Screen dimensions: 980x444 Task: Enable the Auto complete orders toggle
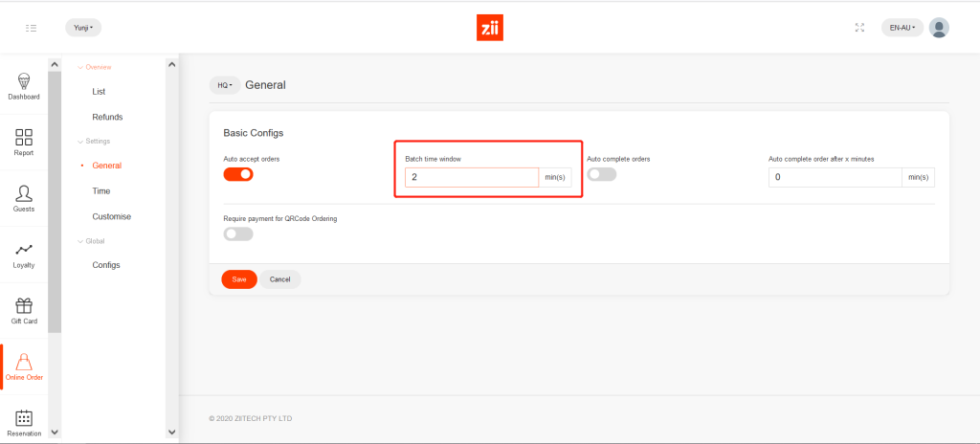coord(601,174)
